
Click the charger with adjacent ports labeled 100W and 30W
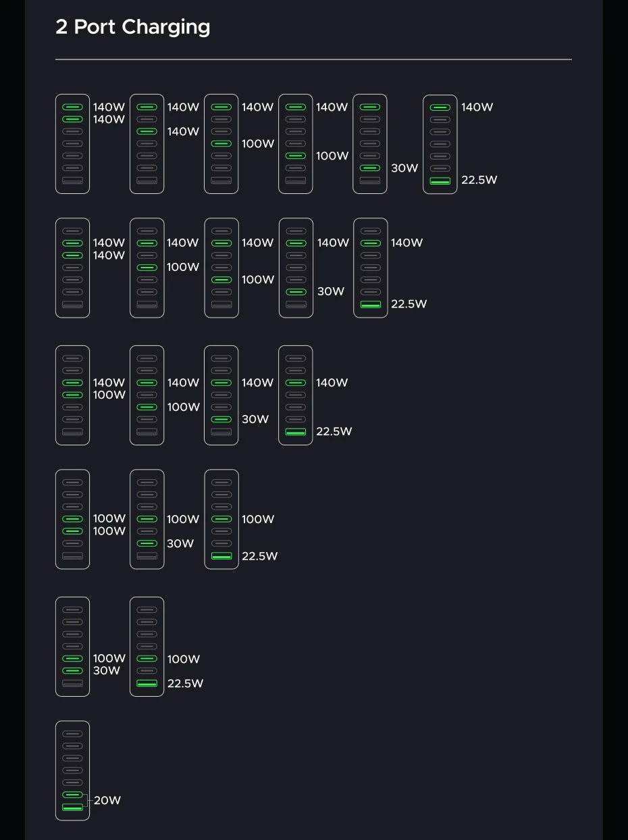coord(72,647)
